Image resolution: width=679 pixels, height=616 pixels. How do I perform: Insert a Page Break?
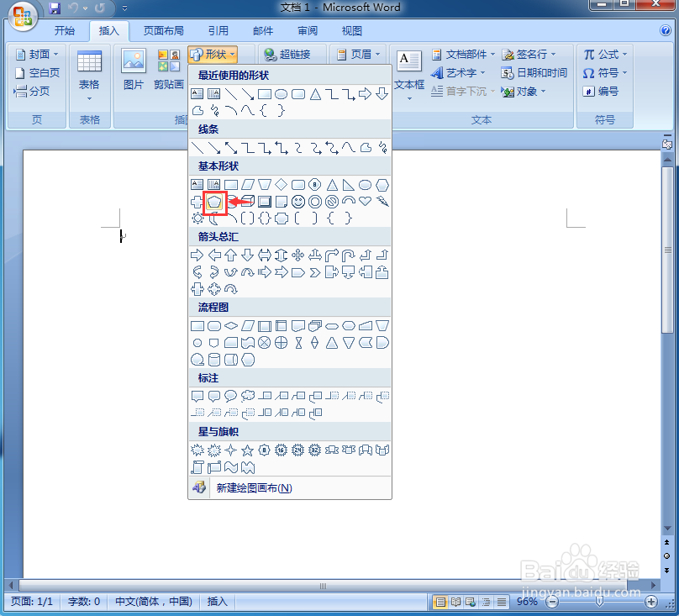[32, 91]
